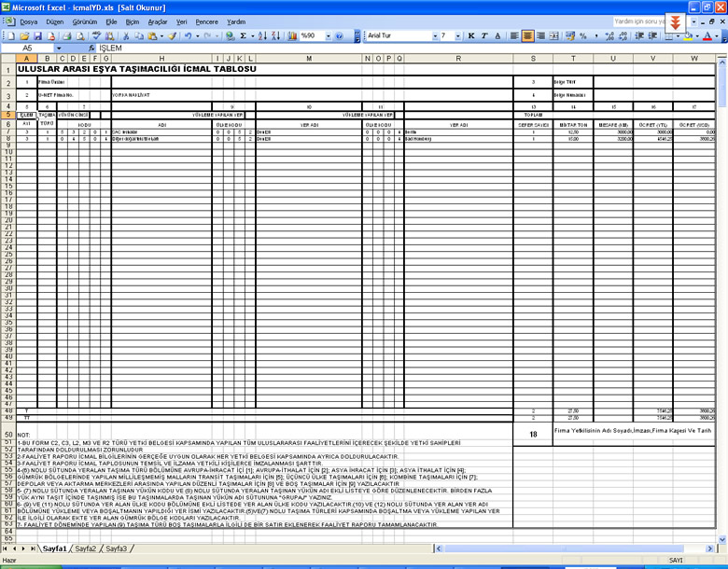The height and width of the screenshot is (569, 728).
Task: Toggle the active center alignment button
Action: tap(528, 35)
